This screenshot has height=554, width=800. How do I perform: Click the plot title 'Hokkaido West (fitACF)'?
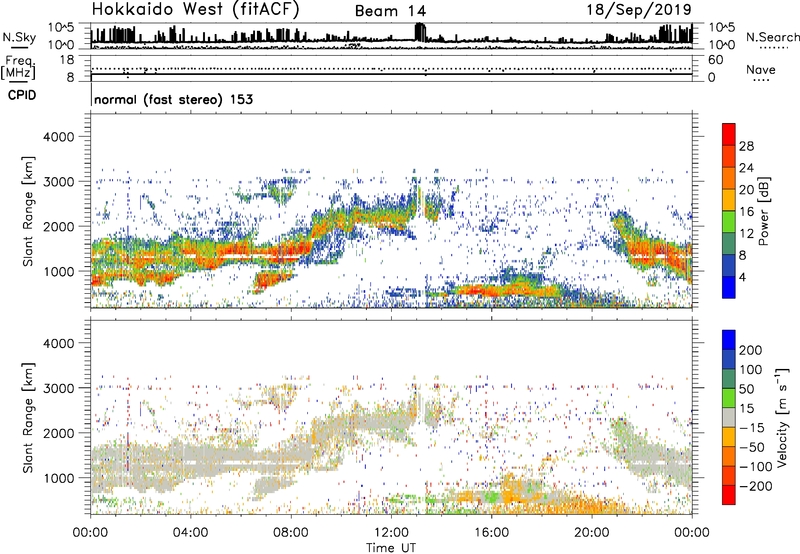[x=195, y=10]
